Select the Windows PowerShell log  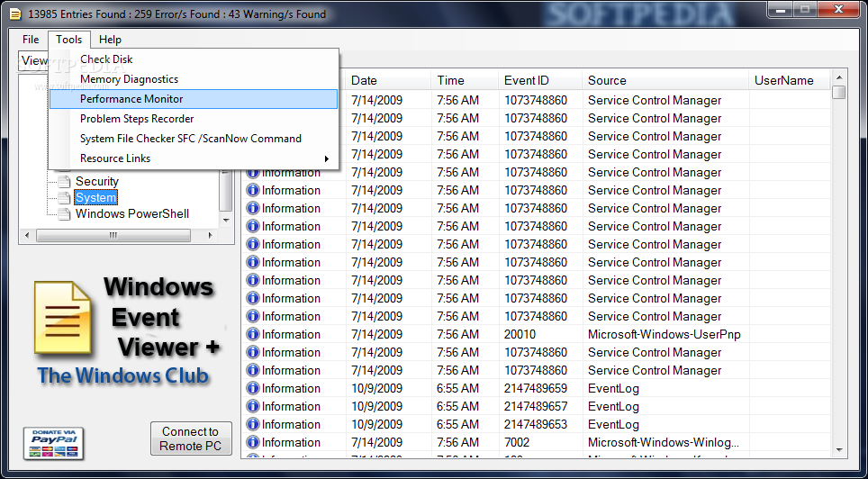click(132, 213)
